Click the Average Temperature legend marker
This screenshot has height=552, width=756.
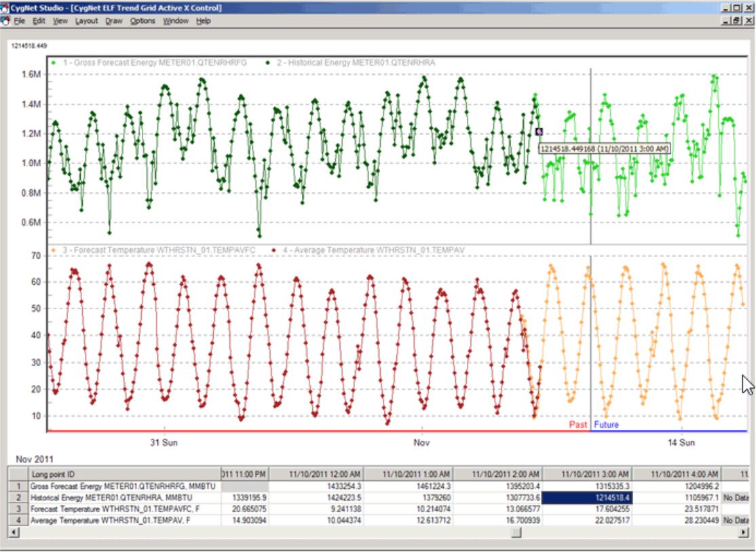(x=273, y=250)
